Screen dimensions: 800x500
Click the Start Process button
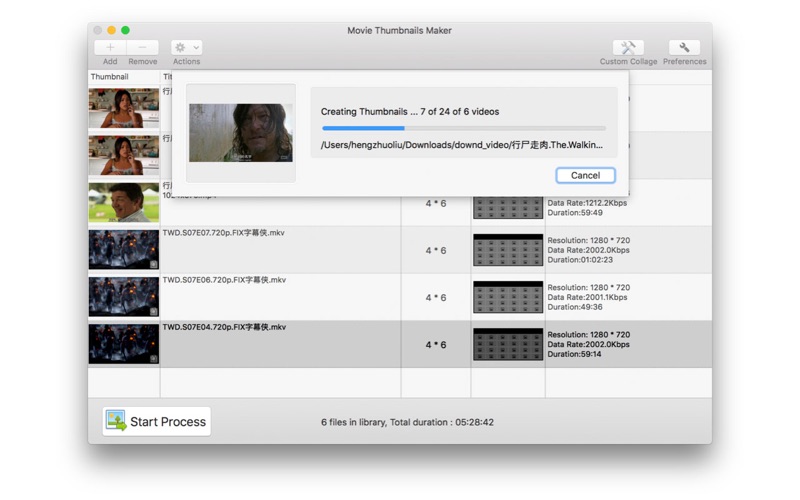pos(157,421)
